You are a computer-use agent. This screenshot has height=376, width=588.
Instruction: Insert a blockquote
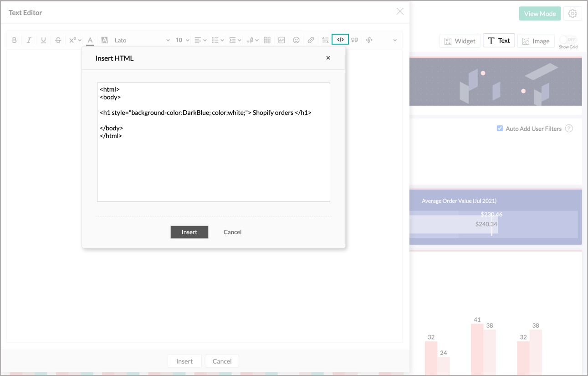click(x=354, y=40)
